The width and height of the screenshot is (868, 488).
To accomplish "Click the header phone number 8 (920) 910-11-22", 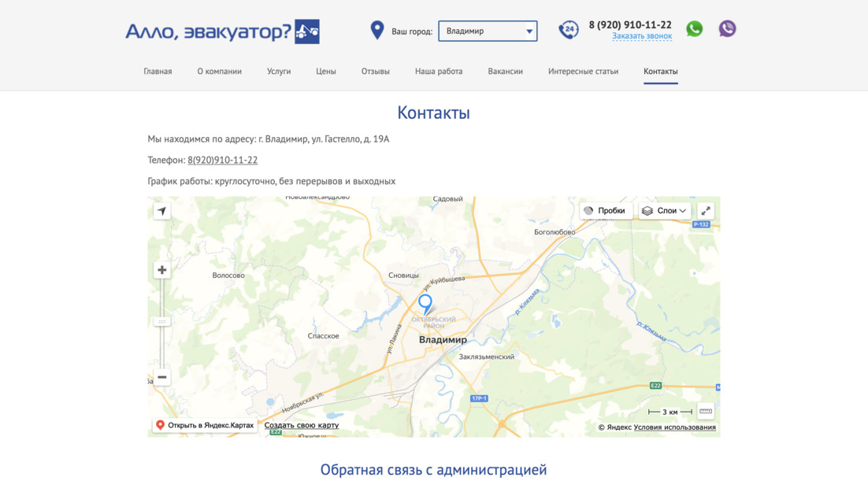I will pyautogui.click(x=630, y=25).
